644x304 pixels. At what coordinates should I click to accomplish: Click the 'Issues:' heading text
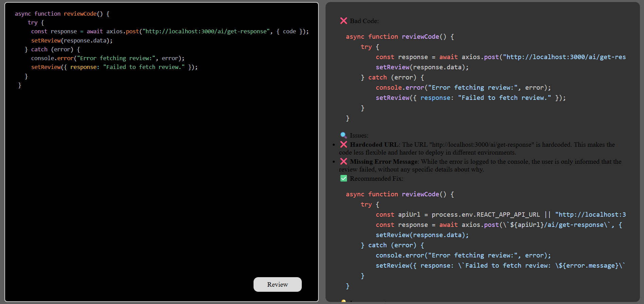point(359,136)
